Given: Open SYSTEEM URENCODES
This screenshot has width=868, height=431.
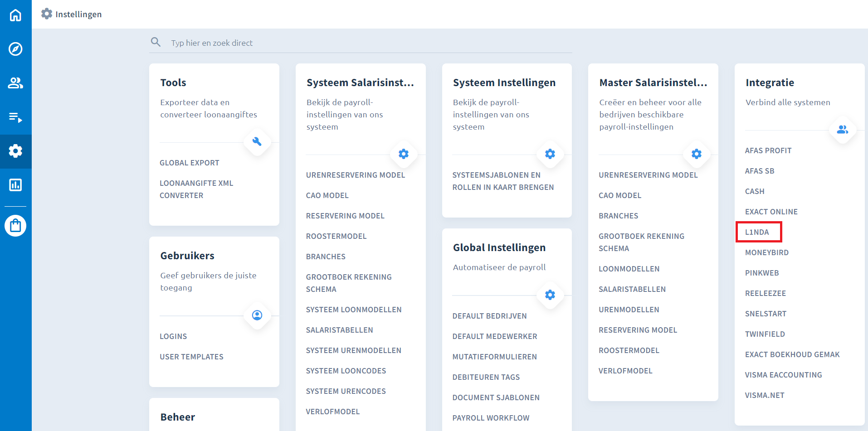Looking at the screenshot, I should click(346, 391).
